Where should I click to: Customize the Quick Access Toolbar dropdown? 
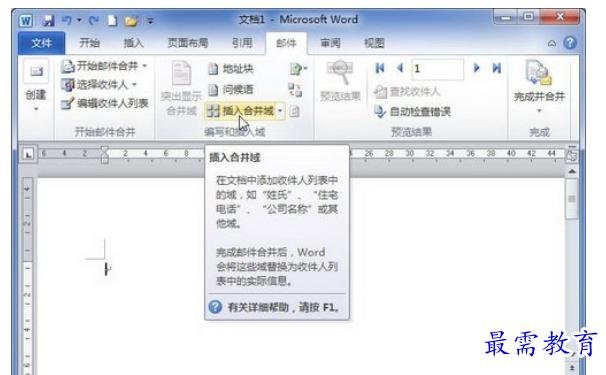150,21
